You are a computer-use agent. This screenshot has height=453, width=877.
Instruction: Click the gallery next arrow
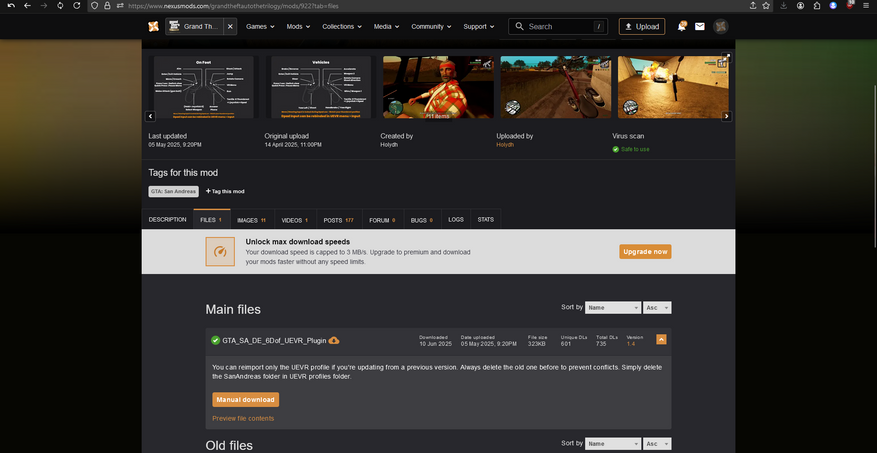tap(727, 116)
